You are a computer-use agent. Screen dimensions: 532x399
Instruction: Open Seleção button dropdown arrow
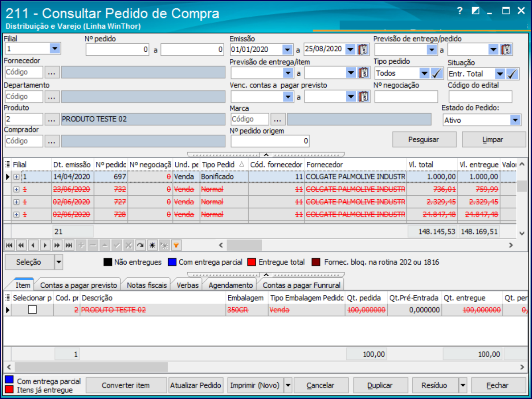click(59, 262)
